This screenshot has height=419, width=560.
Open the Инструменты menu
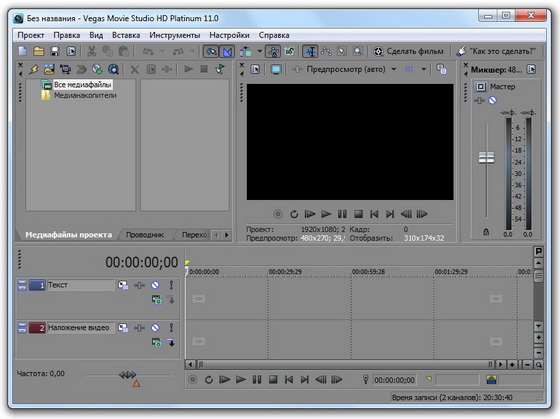175,35
